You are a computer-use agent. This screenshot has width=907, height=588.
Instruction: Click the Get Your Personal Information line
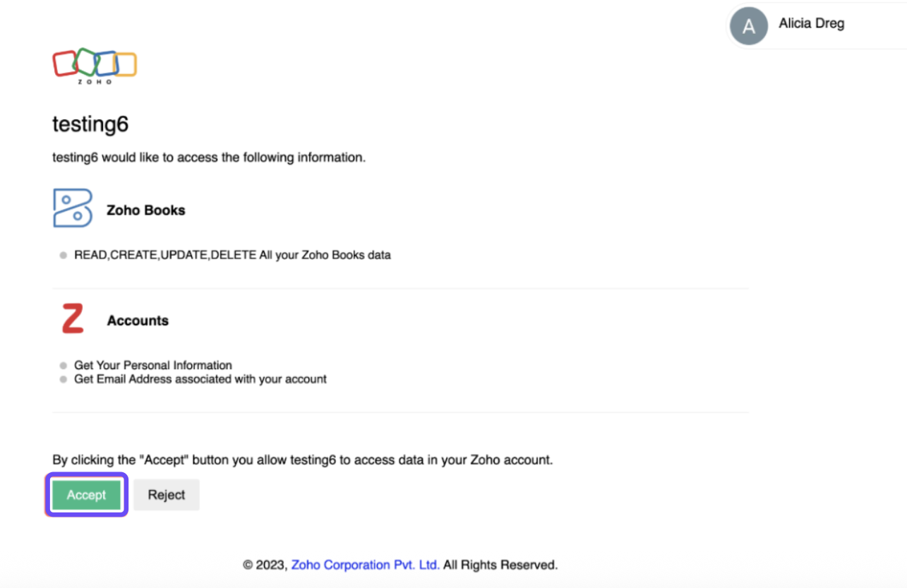pos(153,365)
